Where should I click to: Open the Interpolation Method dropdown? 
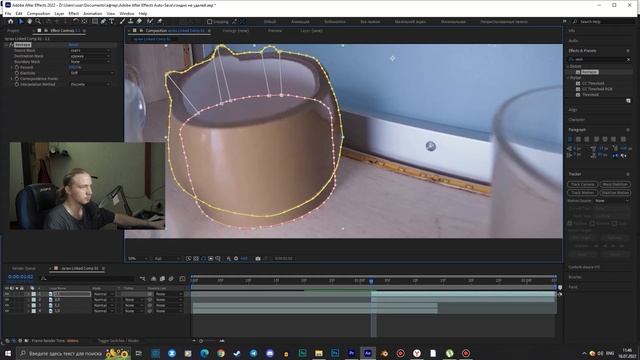(90, 84)
